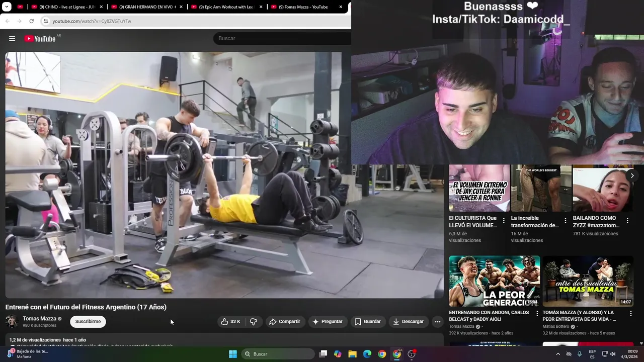This screenshot has height=362, width=644.
Task: Close the 'Epic Arm Workout' tab
Action: click(x=261, y=7)
